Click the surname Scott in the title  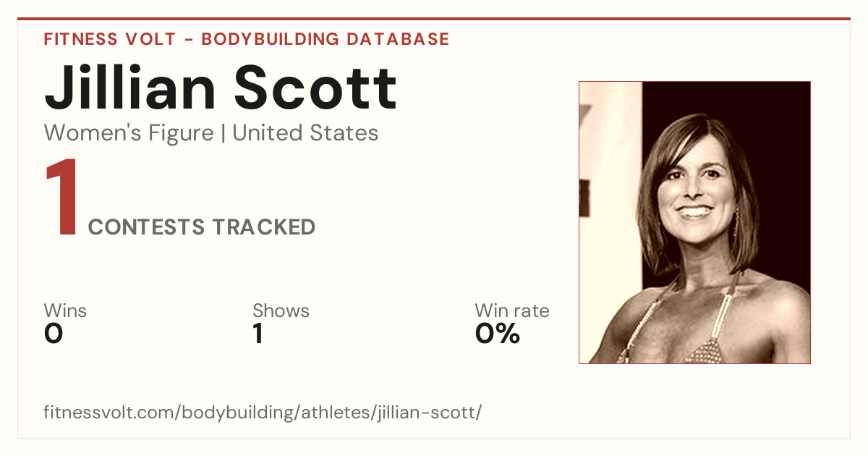(x=316, y=88)
